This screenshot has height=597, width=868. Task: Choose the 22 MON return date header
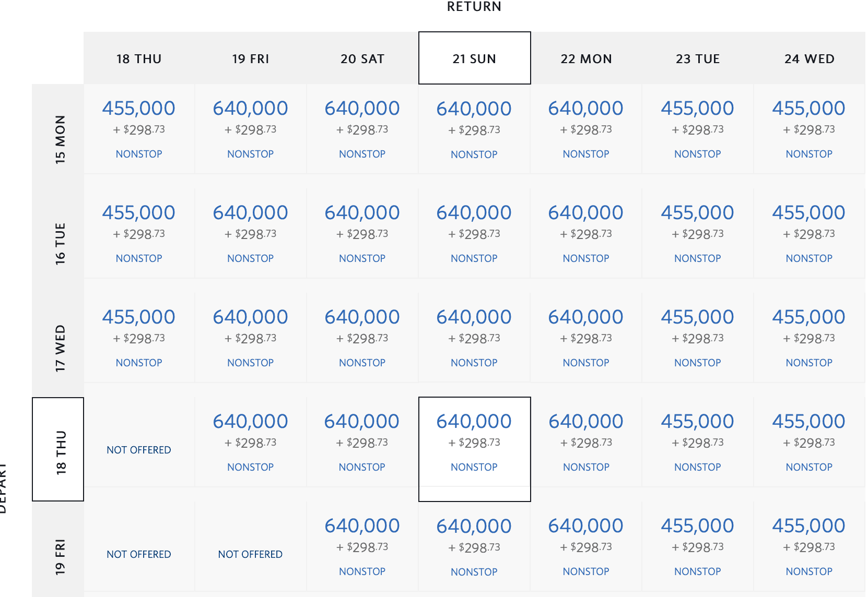click(586, 58)
